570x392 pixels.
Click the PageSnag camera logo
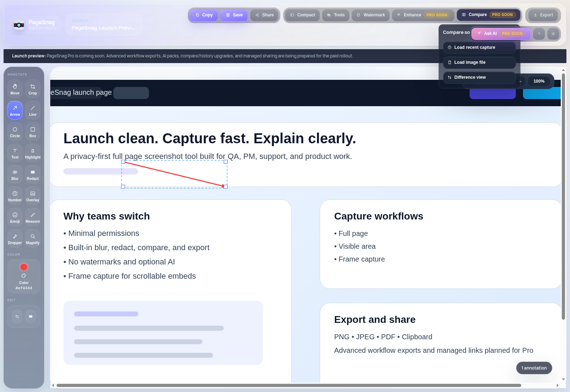(19, 25)
